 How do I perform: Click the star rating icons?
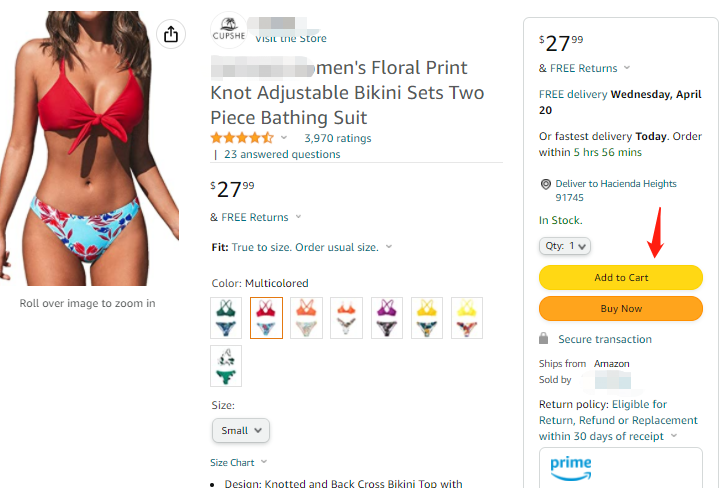coord(241,138)
